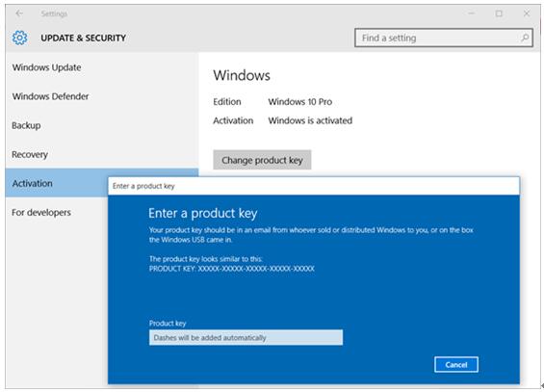This screenshot has width=544, height=392.
Task: Click the 'UPDATE & SECURITY' page title
Action: click(x=83, y=38)
